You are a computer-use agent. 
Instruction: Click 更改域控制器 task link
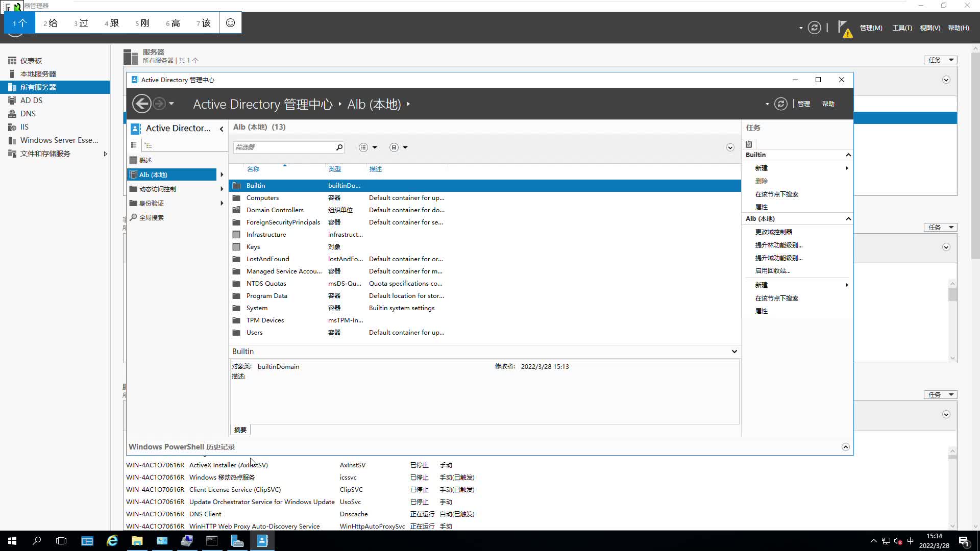773,232
